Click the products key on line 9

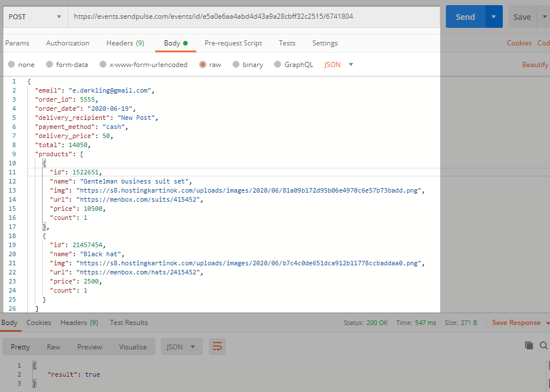(x=53, y=154)
